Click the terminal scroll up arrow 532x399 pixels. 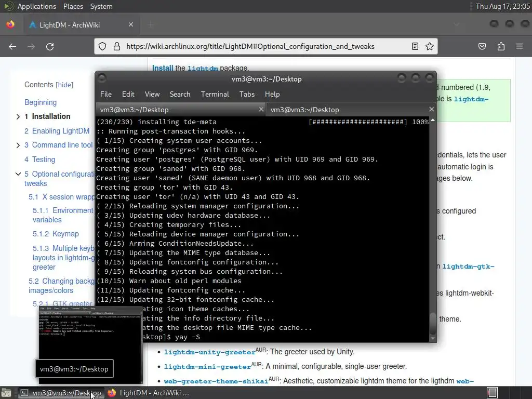coord(433,120)
